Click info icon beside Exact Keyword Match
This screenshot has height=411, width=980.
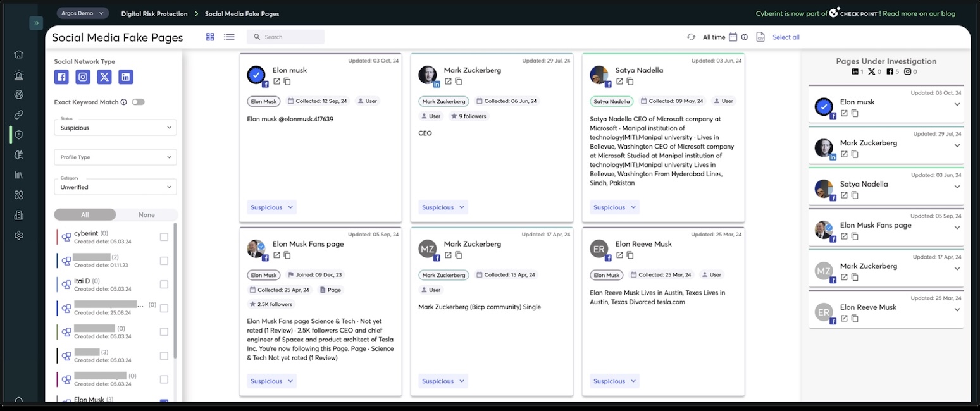click(x=123, y=102)
